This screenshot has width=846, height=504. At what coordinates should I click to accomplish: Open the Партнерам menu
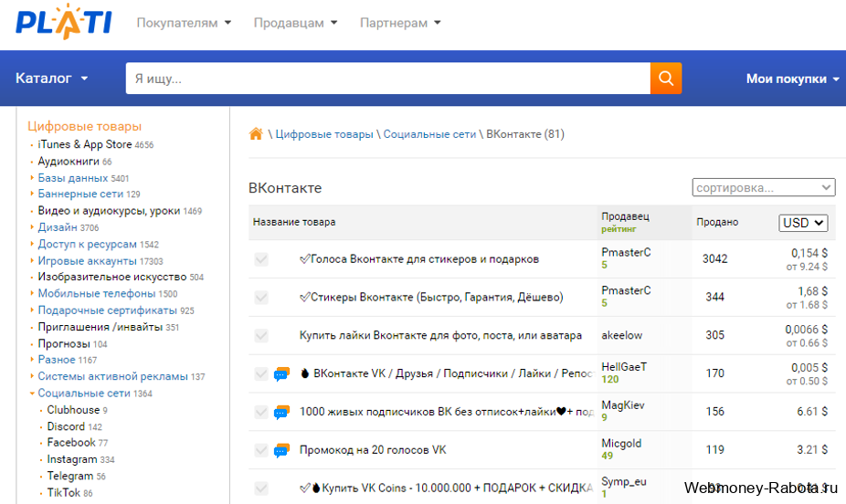400,23
